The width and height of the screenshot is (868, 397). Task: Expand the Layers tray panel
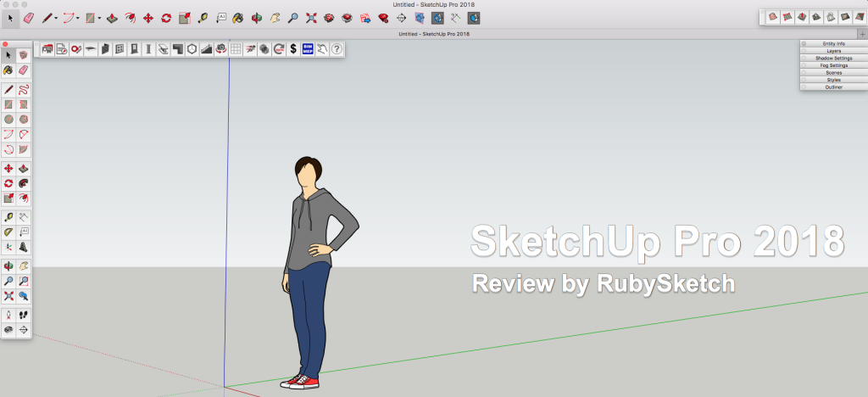click(834, 51)
